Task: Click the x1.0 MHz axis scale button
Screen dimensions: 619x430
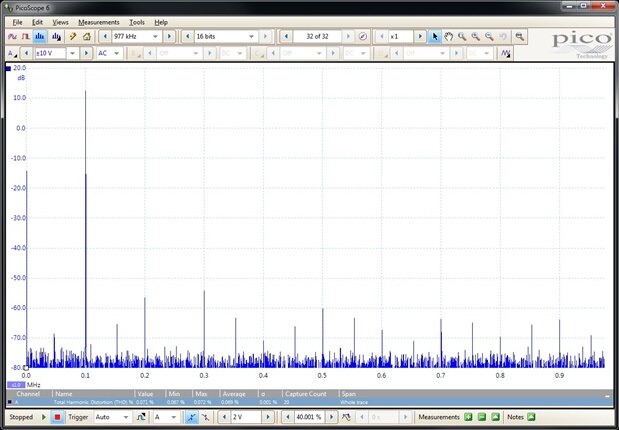Action: click(x=16, y=385)
